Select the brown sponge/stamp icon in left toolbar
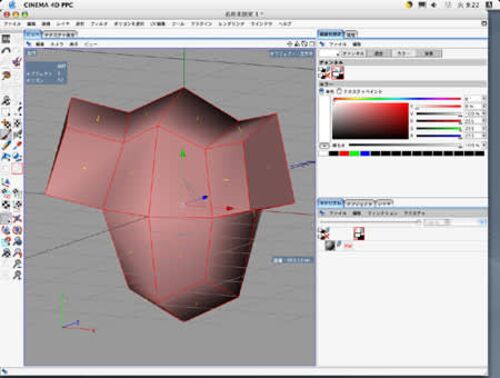Image resolution: width=500 pixels, height=378 pixels. [6, 75]
